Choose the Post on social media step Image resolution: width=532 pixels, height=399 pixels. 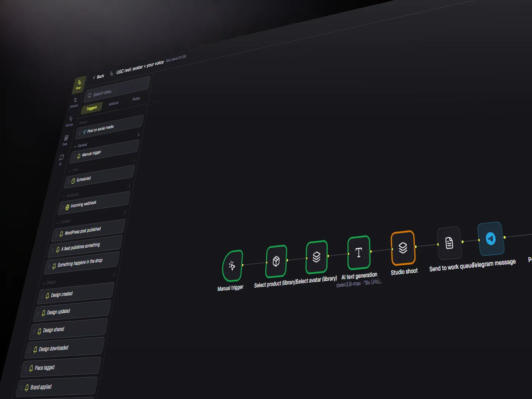[x=109, y=127]
